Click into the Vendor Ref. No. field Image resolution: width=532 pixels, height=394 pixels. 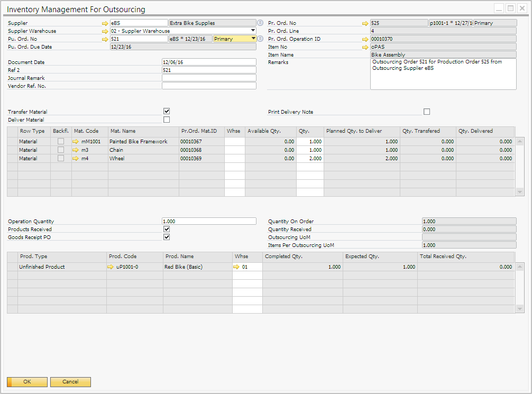209,86
